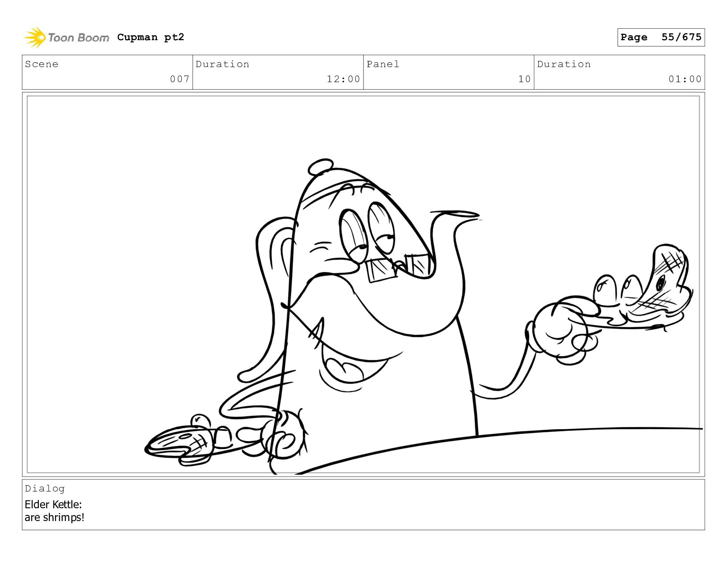Select the 'Cupman pt2' project title
The image size is (728, 563).
point(150,37)
